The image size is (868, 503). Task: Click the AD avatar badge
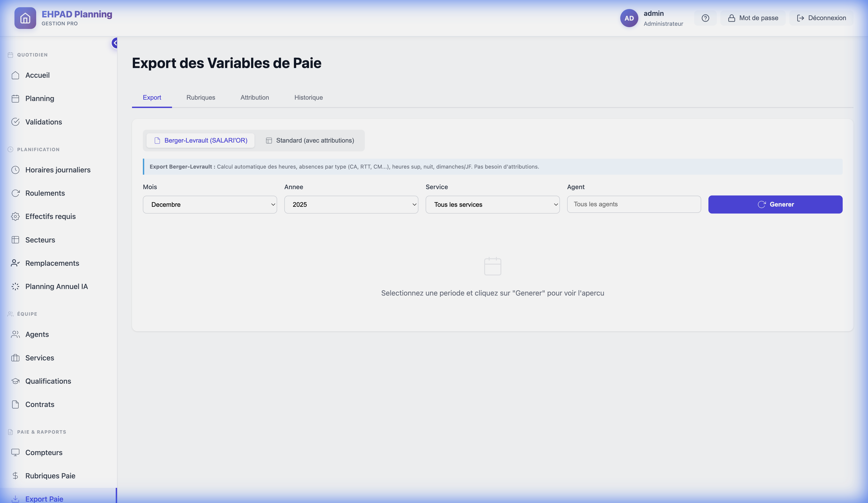click(629, 18)
